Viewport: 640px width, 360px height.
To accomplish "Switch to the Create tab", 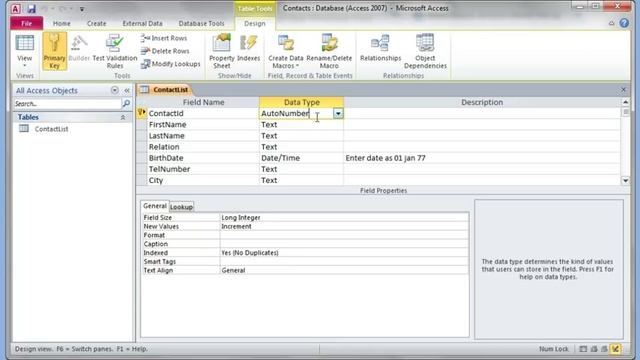I will pyautogui.click(x=96, y=23).
